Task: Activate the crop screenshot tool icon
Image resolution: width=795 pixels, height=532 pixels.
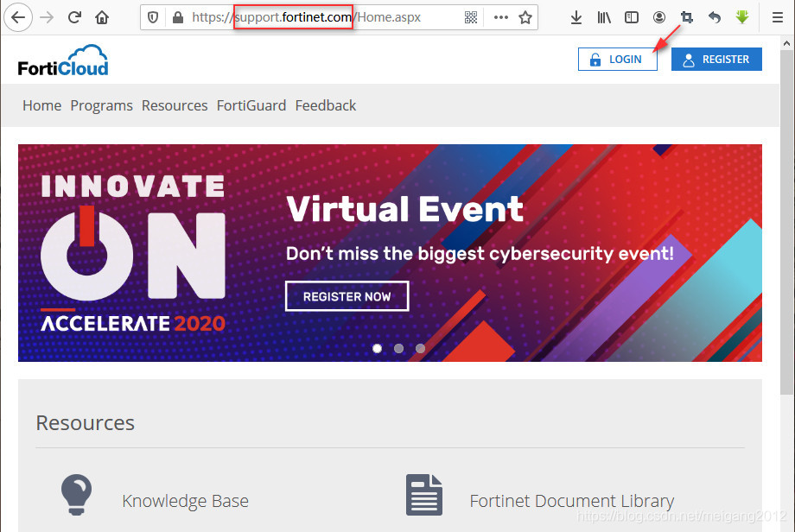Action: click(687, 18)
